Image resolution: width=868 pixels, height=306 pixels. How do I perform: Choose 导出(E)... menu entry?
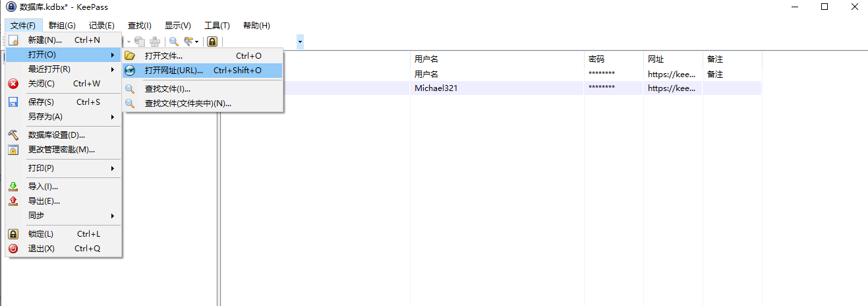64,201
